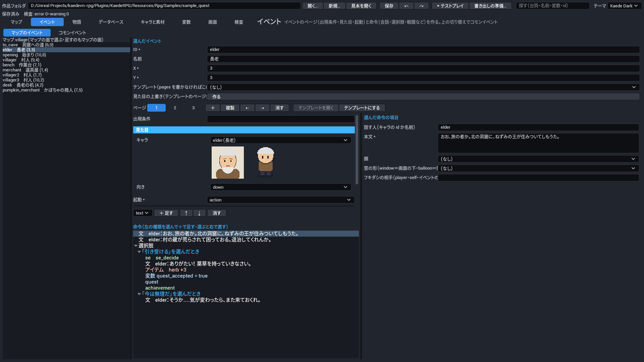The width and height of the screenshot is (644, 362).
Task: Switch to the データベース tab
Action: pyautogui.click(x=111, y=22)
